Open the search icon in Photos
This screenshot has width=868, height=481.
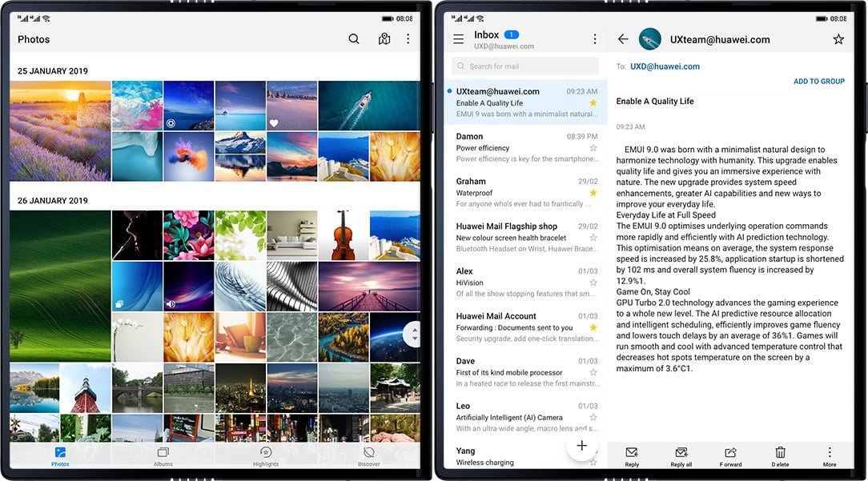coord(354,38)
